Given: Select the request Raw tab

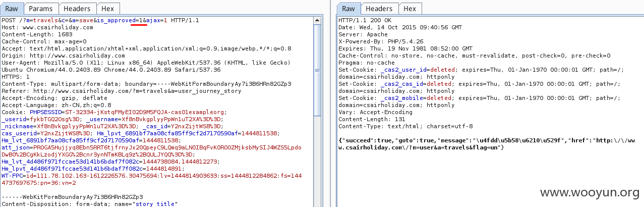Looking at the screenshot, I should tap(12, 9).
